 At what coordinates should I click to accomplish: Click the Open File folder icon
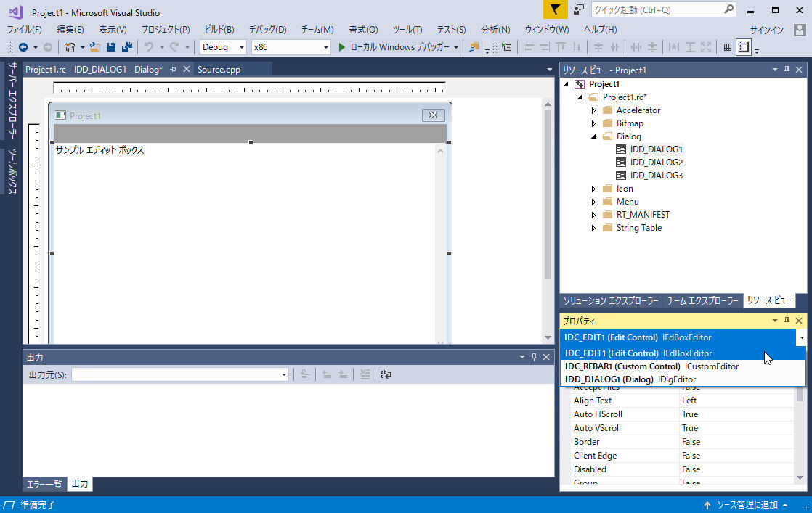pos(94,47)
